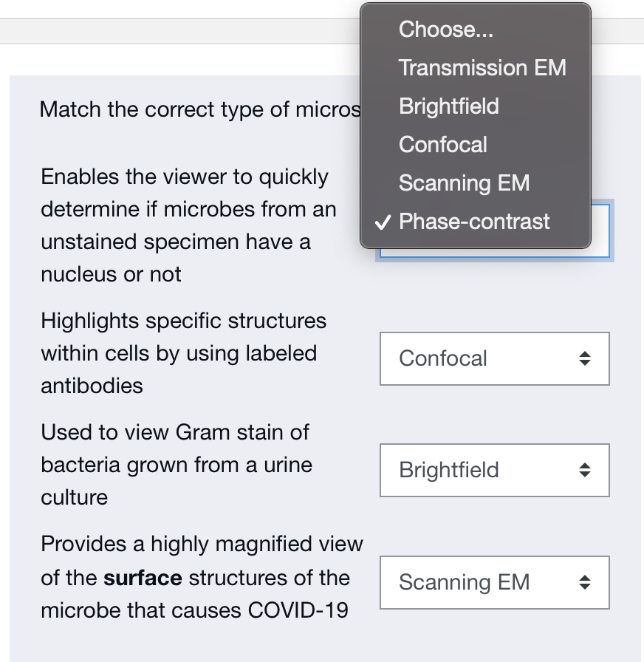Open the dropdown currently set to Scanning EM
644x662 pixels.
tap(494, 582)
